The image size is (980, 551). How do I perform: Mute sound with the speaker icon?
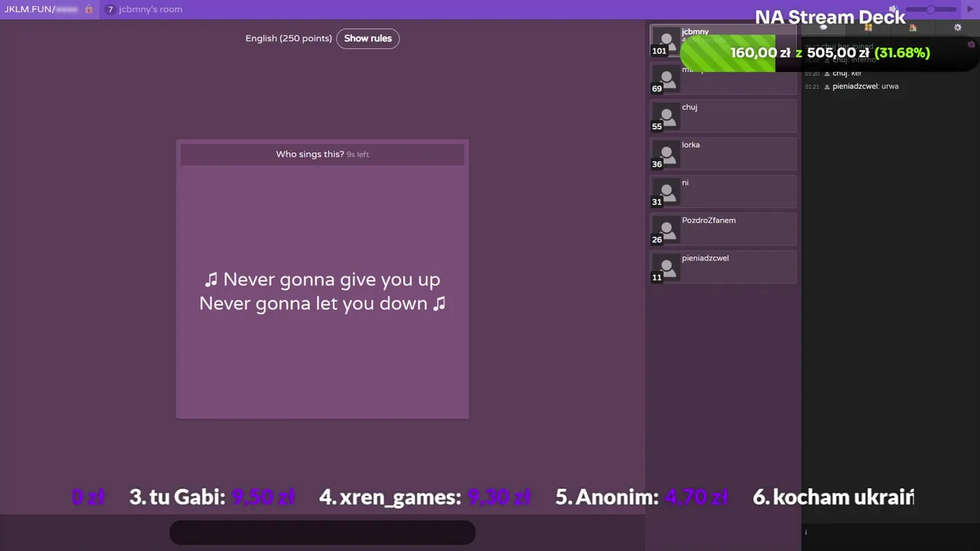tap(893, 9)
